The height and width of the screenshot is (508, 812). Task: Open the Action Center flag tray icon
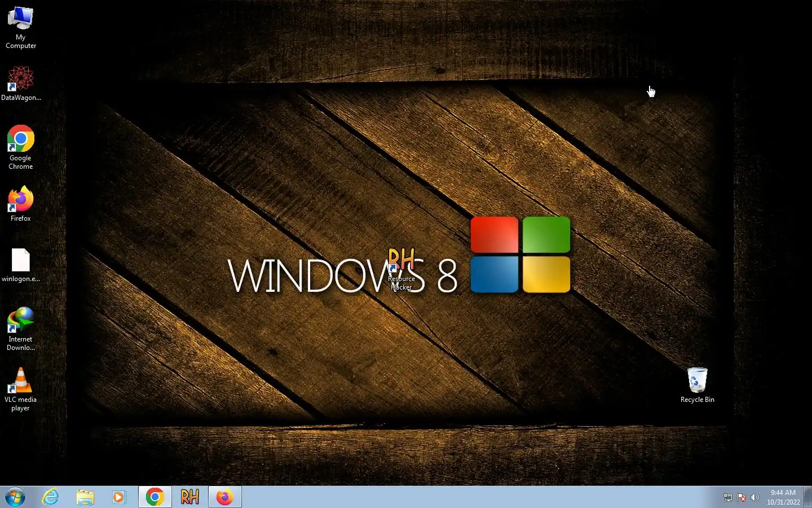tap(742, 498)
